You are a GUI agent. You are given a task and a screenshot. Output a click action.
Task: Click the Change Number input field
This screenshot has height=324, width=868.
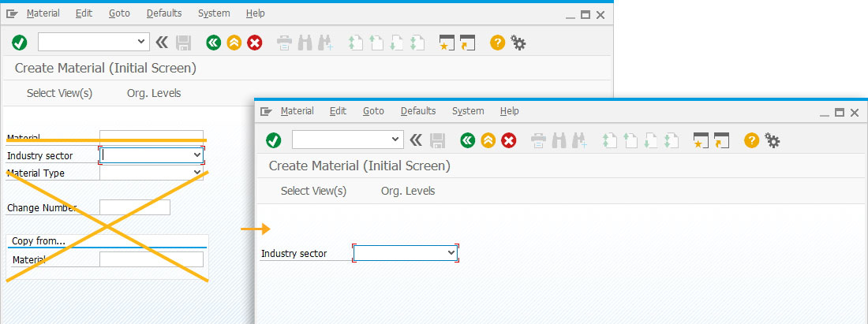click(134, 208)
